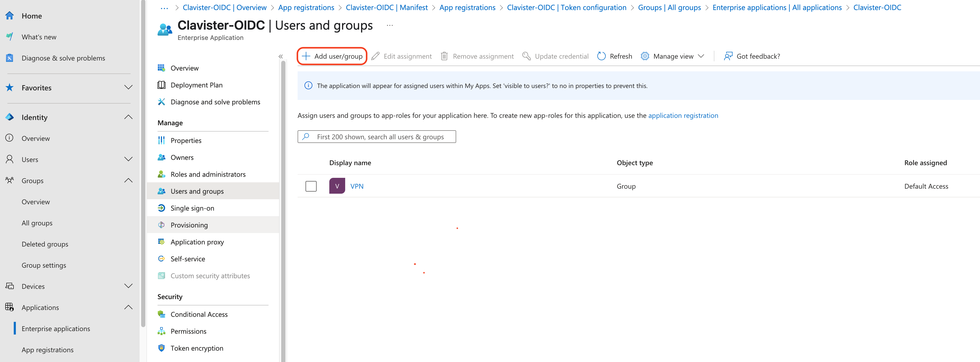980x362 pixels.
Task: Expand the Devices section chevron
Action: 128,286
